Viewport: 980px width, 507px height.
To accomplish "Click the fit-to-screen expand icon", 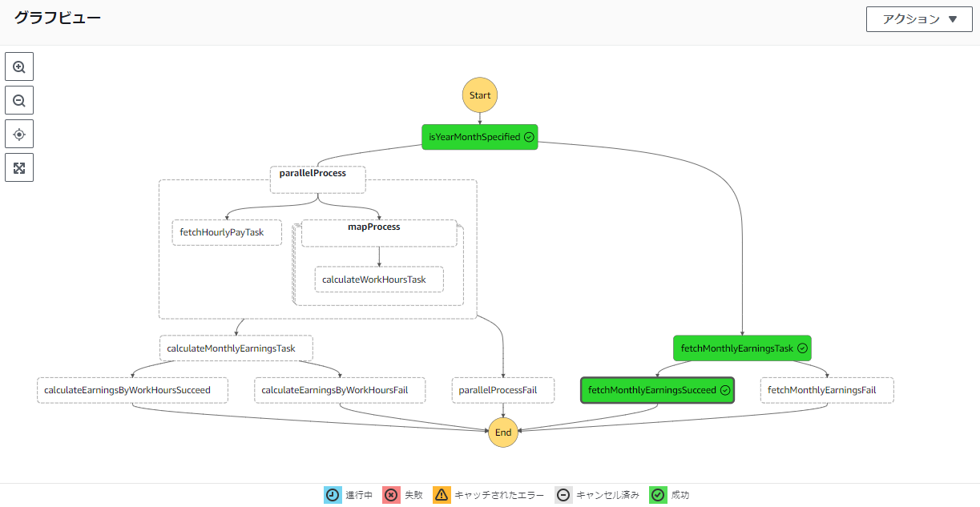I will point(18,167).
